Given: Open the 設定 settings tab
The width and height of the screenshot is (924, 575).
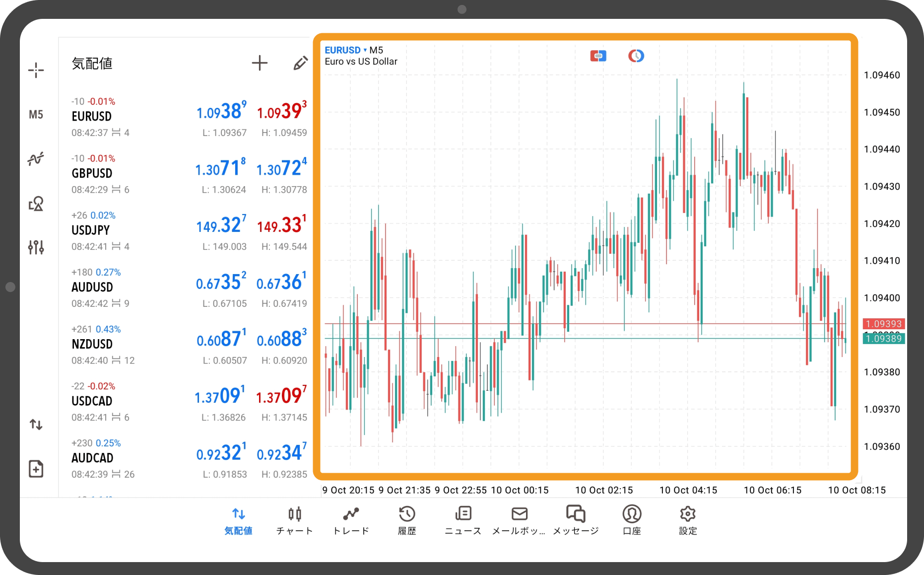Looking at the screenshot, I should pos(688,521).
